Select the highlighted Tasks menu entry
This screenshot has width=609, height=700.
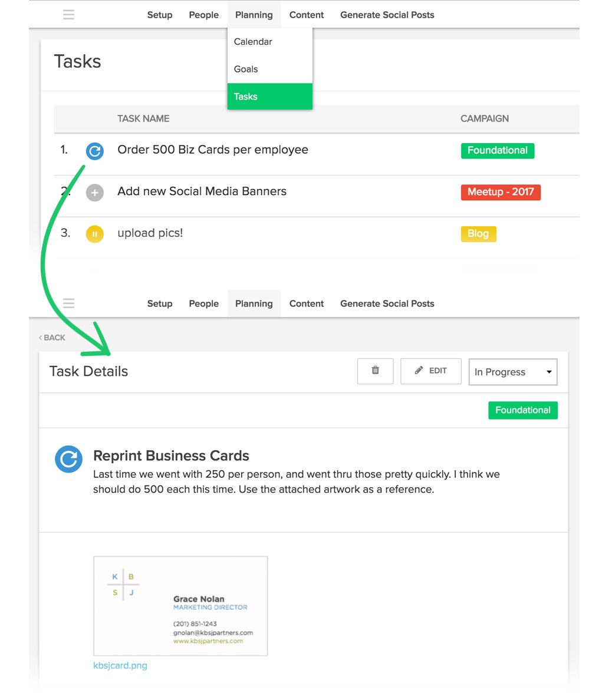270,97
